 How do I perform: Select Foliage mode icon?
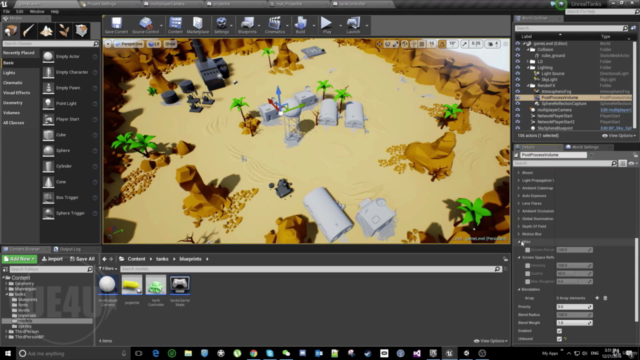(63, 31)
